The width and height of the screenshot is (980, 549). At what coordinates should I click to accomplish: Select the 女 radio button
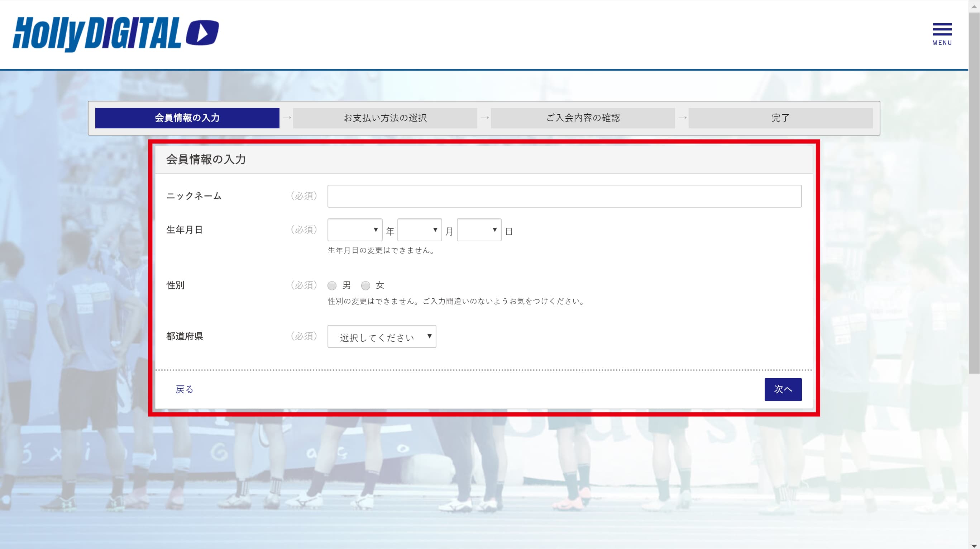365,285
